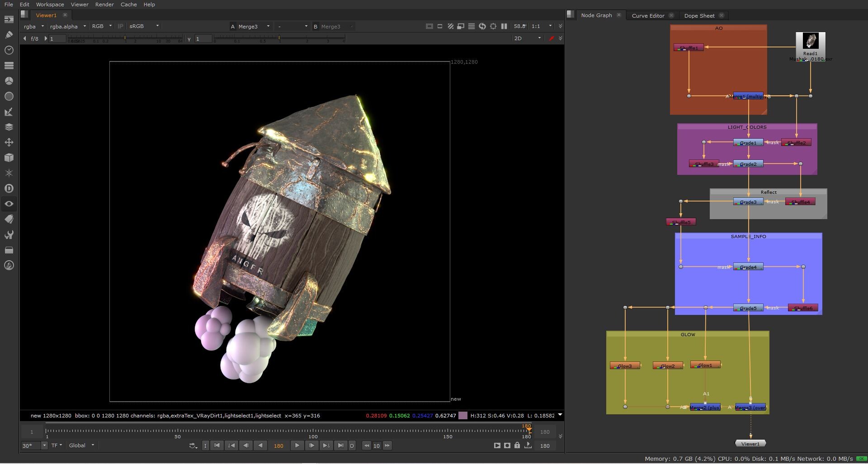Toggle the lock icon in timeline bar
Image resolution: width=868 pixels, height=464 pixels.
[517, 445]
